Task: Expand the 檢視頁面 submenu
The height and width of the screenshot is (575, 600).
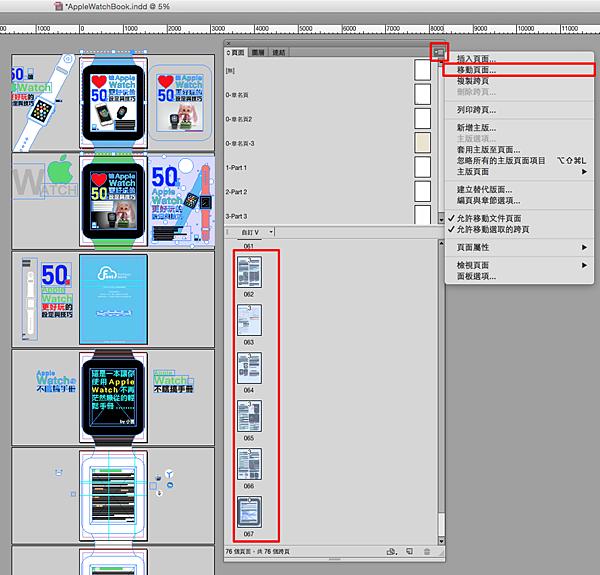Action: [519, 265]
